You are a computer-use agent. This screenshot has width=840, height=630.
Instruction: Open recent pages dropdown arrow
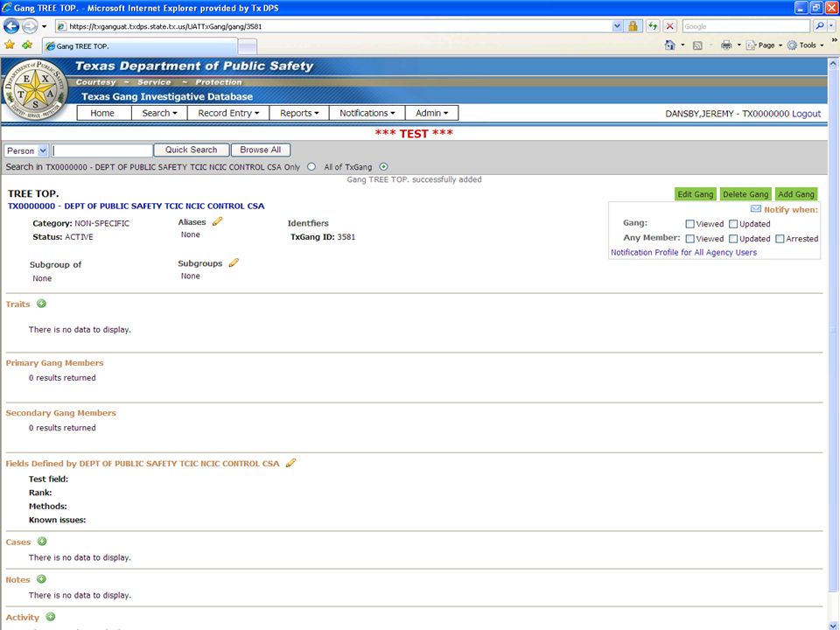(x=44, y=26)
